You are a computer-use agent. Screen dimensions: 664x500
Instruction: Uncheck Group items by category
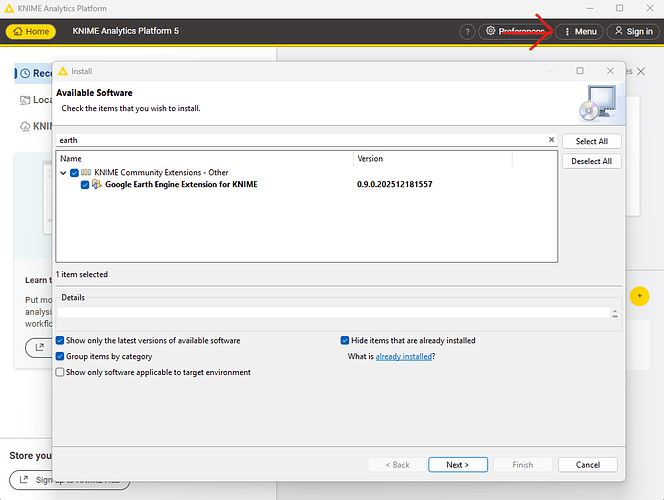point(61,356)
